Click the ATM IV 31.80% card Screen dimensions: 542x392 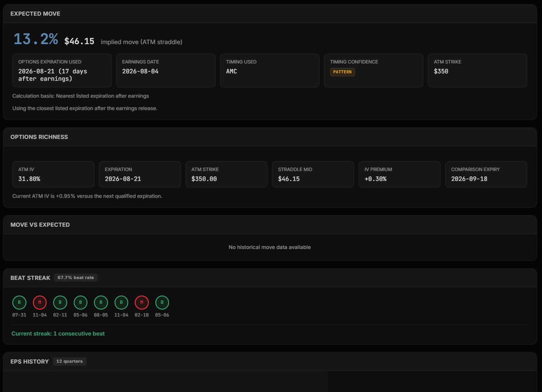(53, 174)
